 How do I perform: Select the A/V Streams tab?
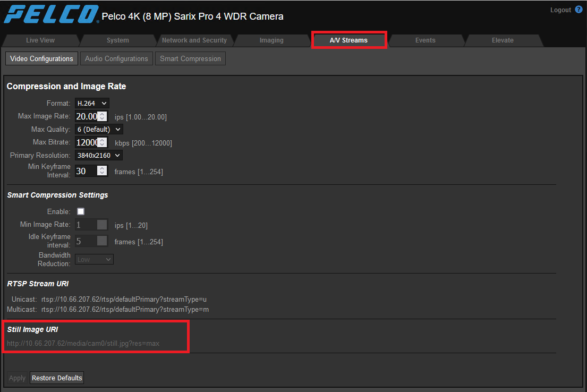[x=348, y=40]
